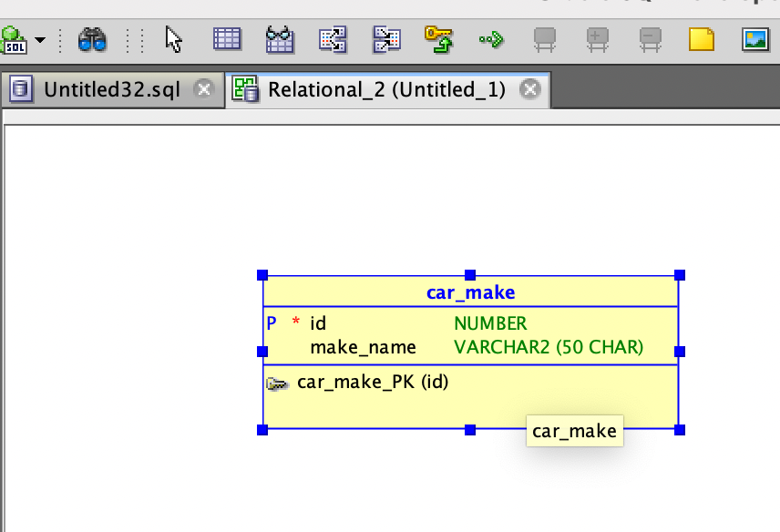The height and width of the screenshot is (532, 780).
Task: Click the top-right resize handle of car_make
Action: [x=679, y=275]
